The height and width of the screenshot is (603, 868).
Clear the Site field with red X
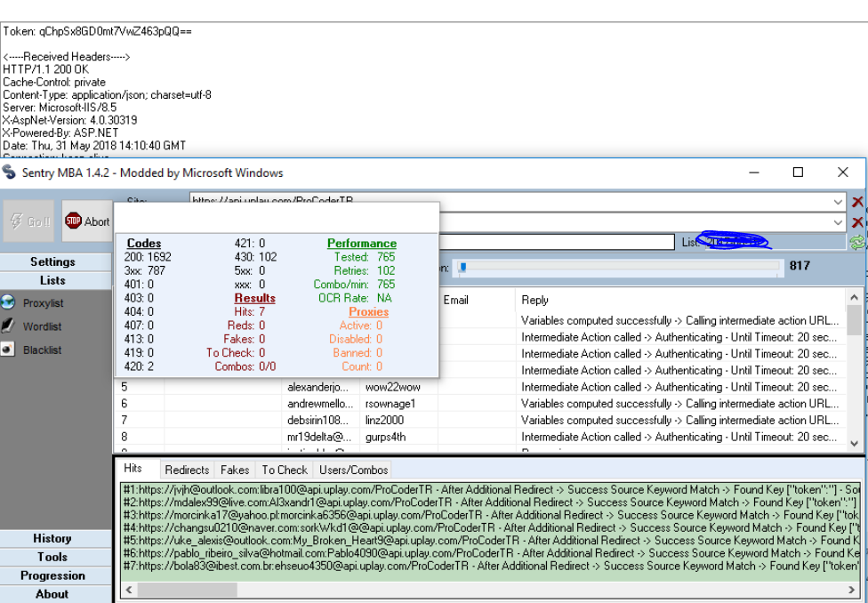[x=857, y=202]
